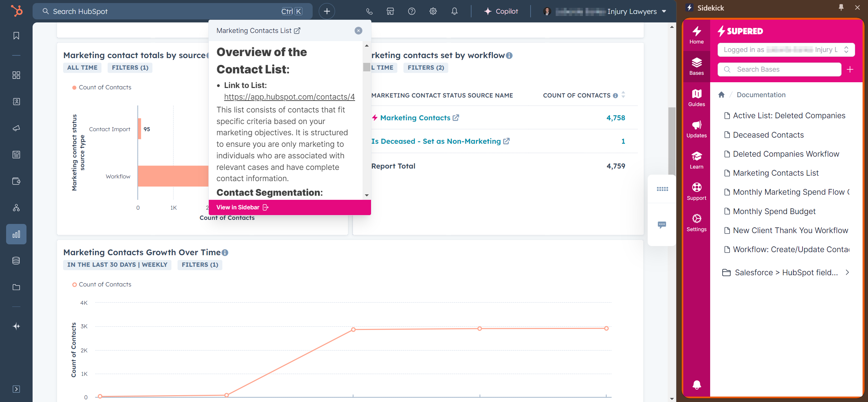Open the Help question-mark icon
This screenshot has height=402, width=868.
[412, 11]
